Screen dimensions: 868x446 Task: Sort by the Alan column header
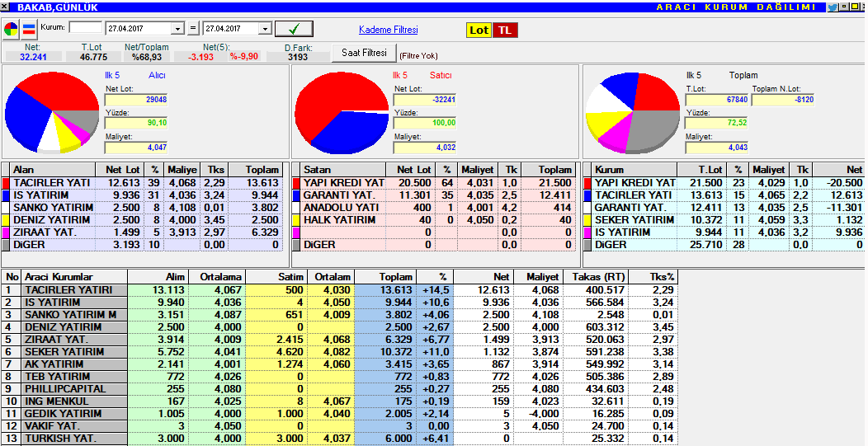53,169
